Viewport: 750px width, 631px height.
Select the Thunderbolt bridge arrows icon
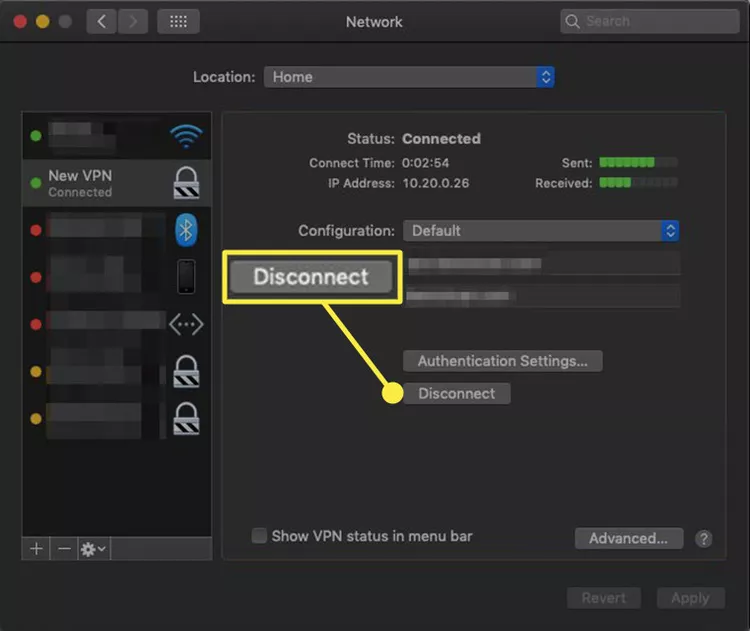point(186,324)
